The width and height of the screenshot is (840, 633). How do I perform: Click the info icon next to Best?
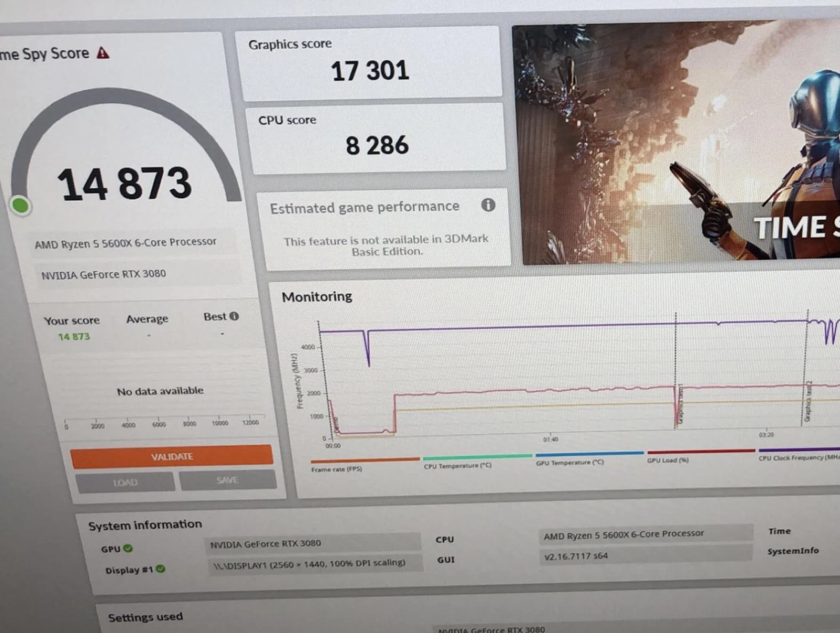(234, 316)
